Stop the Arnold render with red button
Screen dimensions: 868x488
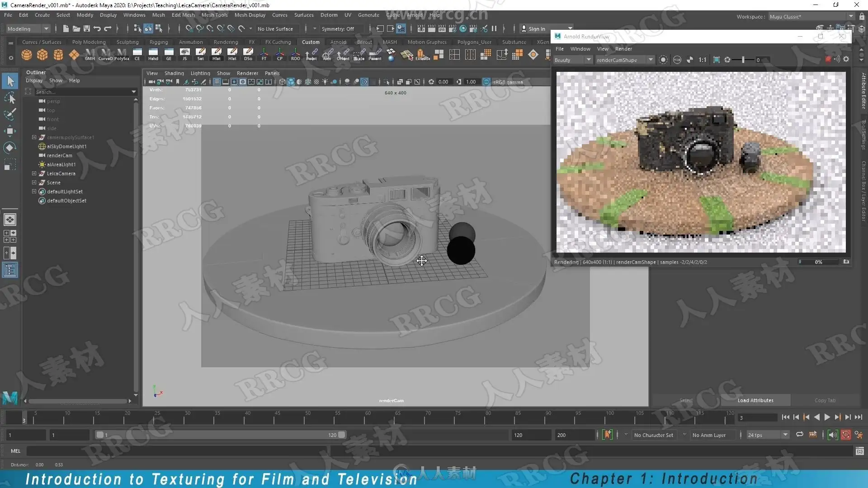[828, 60]
